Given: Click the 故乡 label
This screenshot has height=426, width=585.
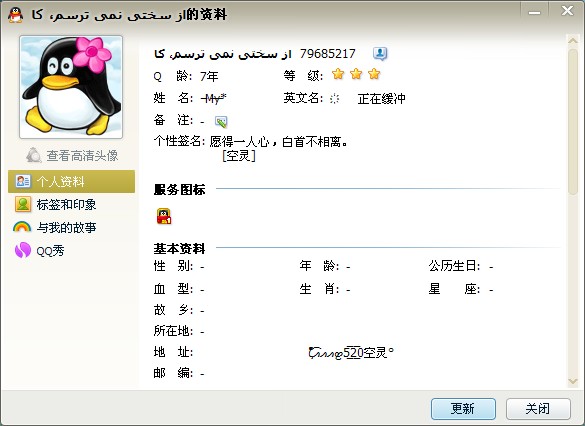Looking at the screenshot, I should coord(173,310).
